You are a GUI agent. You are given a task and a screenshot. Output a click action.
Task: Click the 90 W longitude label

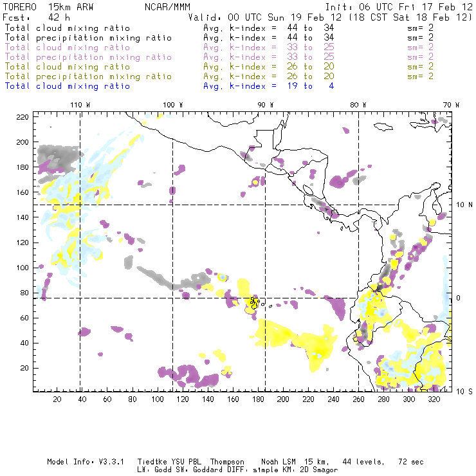[x=265, y=105]
